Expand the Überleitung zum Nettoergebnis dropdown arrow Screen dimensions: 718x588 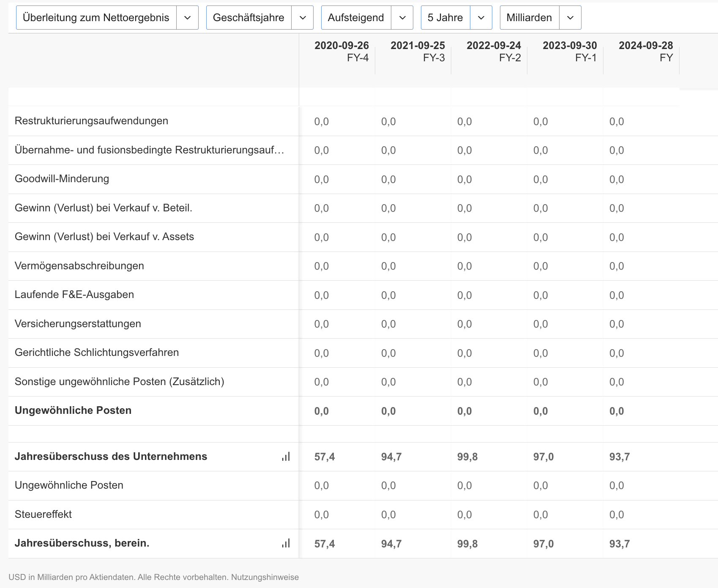pyautogui.click(x=188, y=18)
